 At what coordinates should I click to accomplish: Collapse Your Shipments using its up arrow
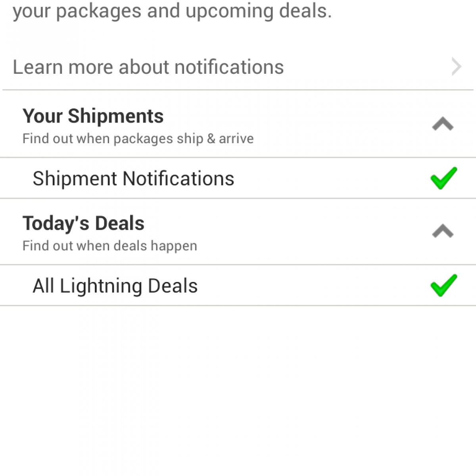coord(443,125)
